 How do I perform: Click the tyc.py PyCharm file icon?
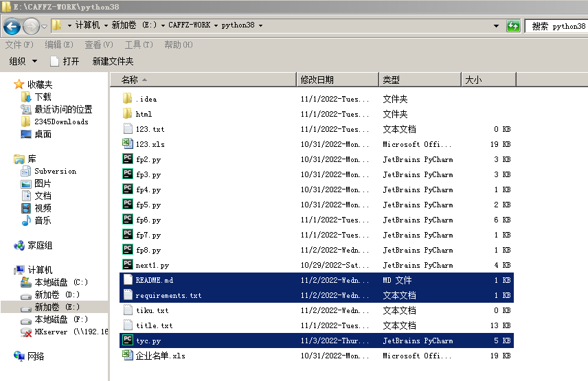pos(128,340)
